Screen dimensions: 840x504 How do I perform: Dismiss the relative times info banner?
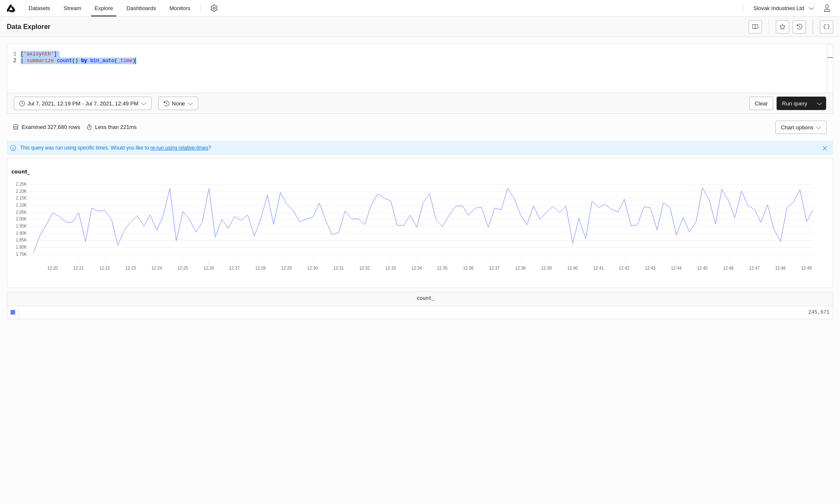[824, 148]
